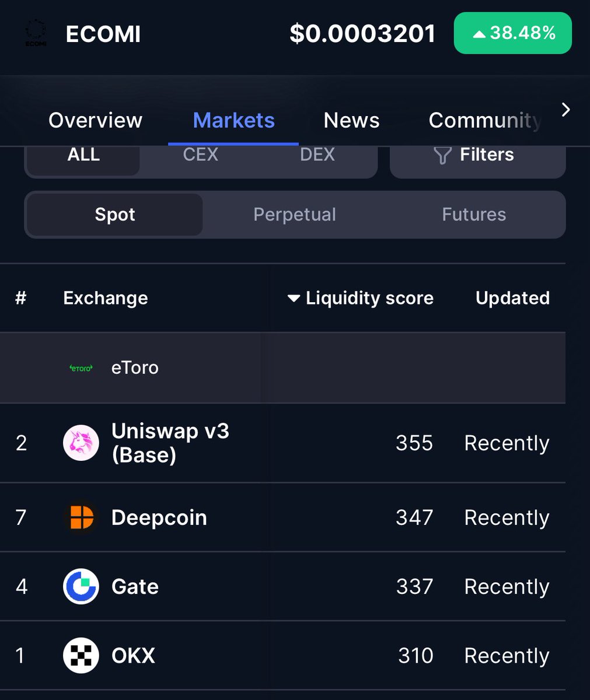Open the Overview tab
Viewport: 590px width, 700px height.
point(95,120)
